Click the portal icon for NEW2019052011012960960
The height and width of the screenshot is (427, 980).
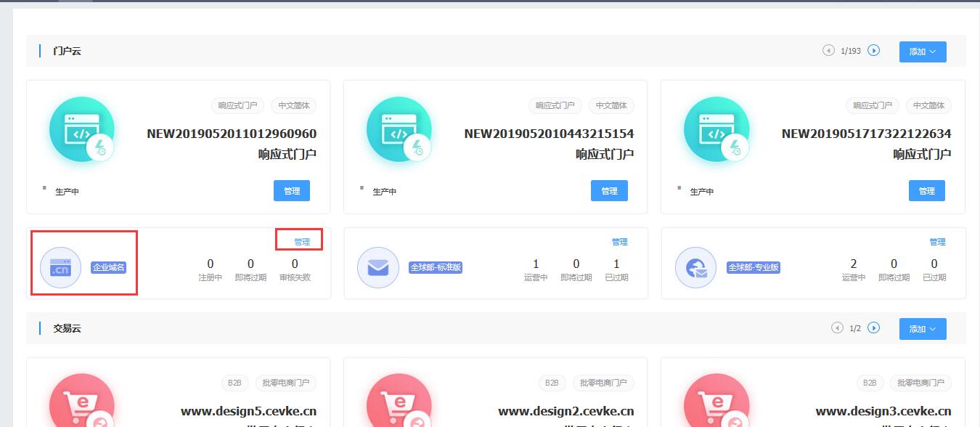(x=81, y=129)
